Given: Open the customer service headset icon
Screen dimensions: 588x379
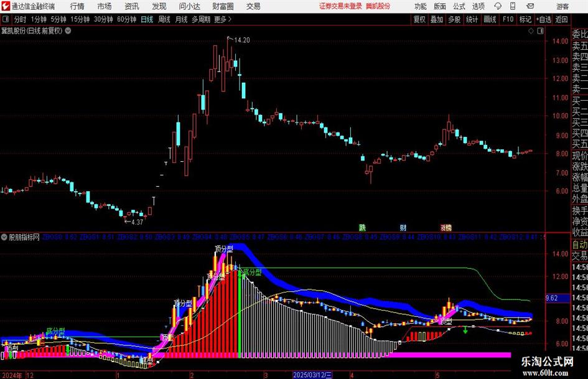Looking at the screenshot, I should [x=498, y=6].
